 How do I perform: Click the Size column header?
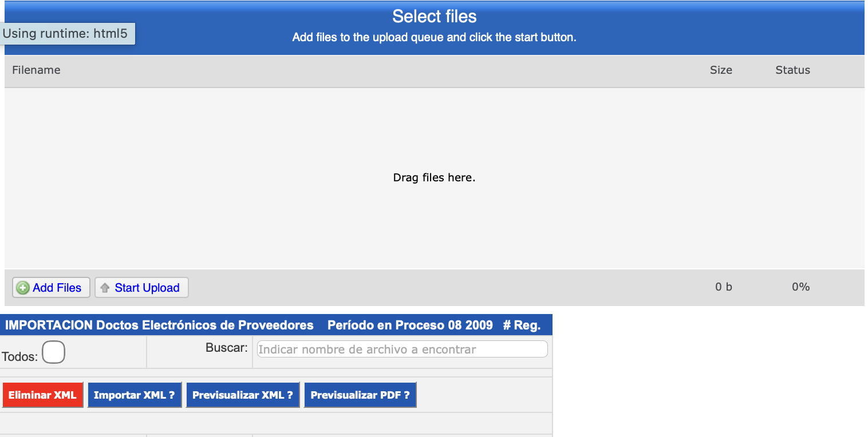pyautogui.click(x=721, y=70)
